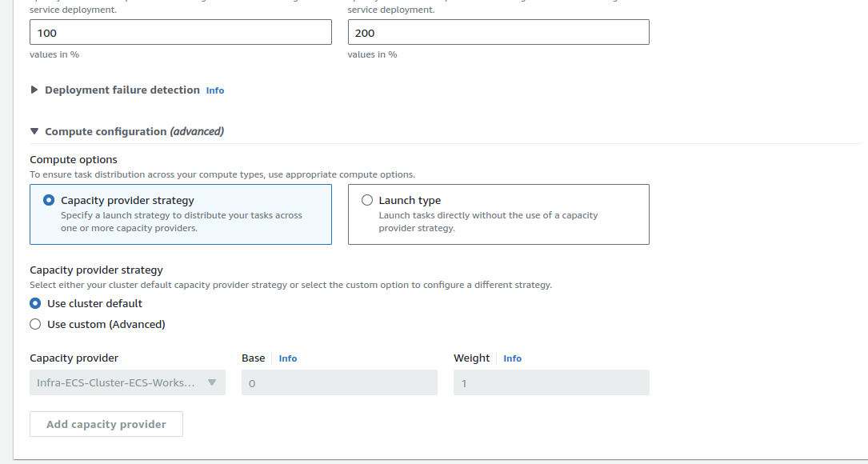Click 'values in %' hint under 200
This screenshot has width=868, height=464.
[x=372, y=54]
